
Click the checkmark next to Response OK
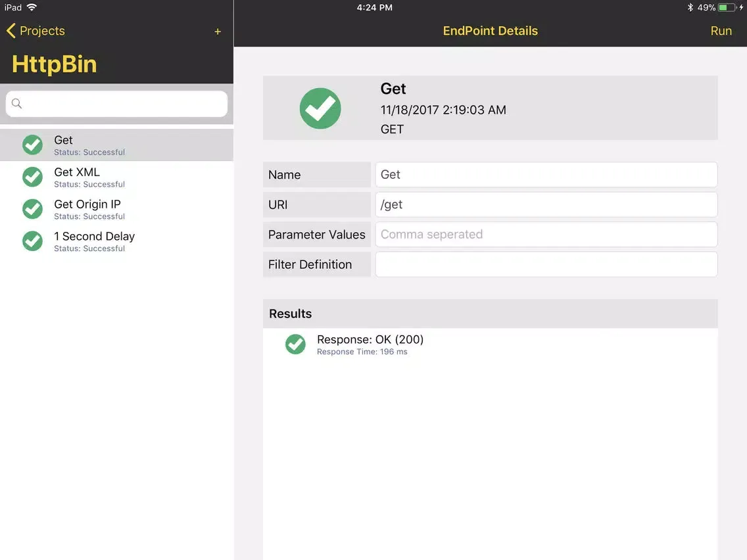295,344
